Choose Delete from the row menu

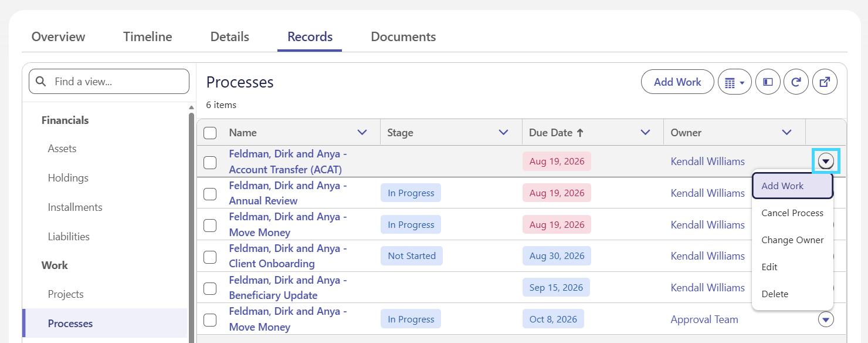[x=792, y=294]
